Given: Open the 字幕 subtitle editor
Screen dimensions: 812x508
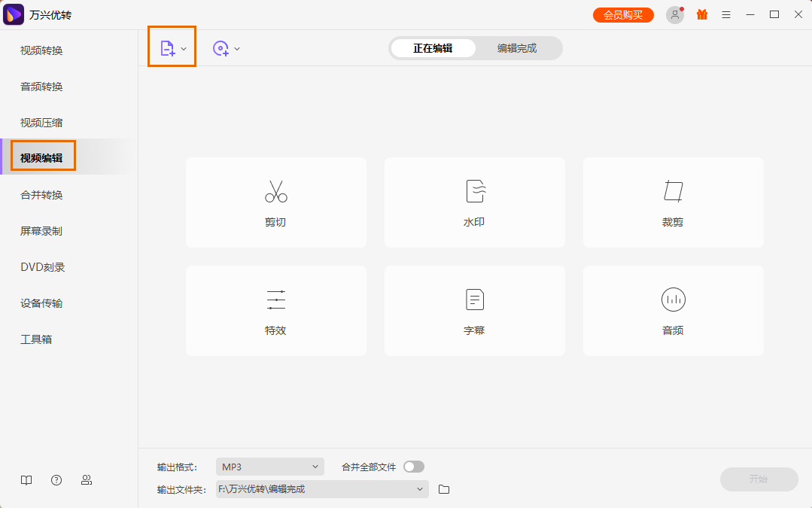Looking at the screenshot, I should pyautogui.click(x=474, y=310).
